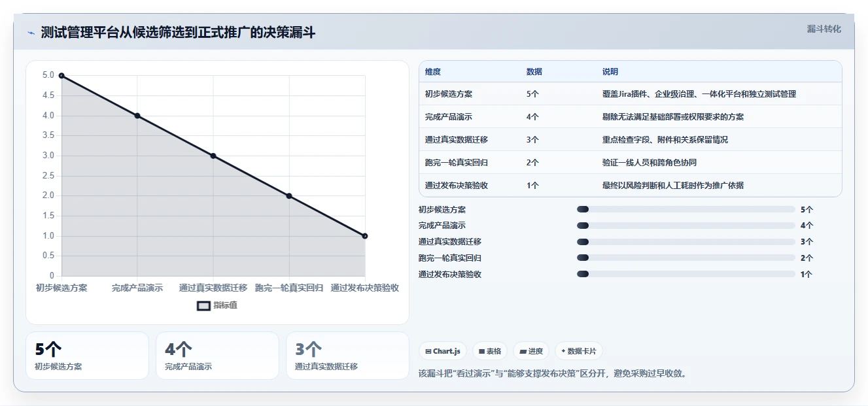The image size is (868, 406).
Task: Click the chart data point at value 2.0
Action: 289,196
